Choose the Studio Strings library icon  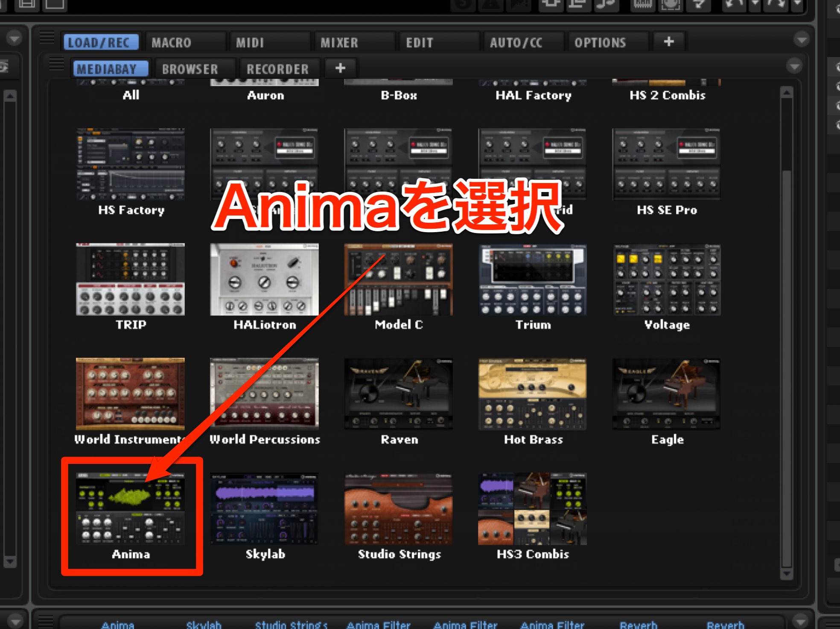398,508
